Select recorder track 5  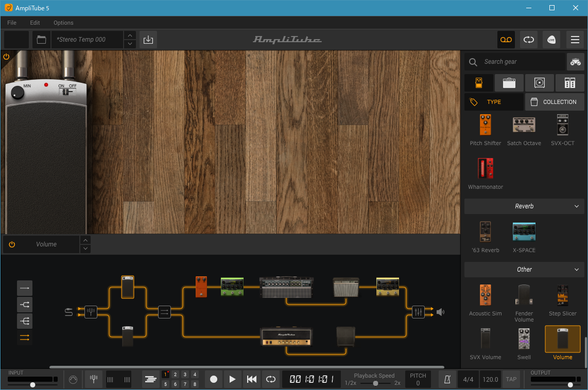click(165, 384)
